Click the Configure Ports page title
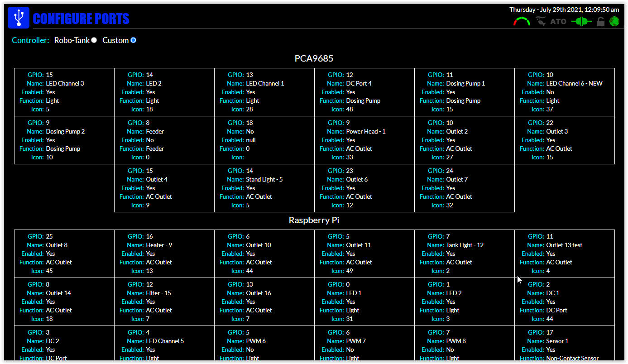This screenshot has height=364, width=628. pyautogui.click(x=81, y=19)
